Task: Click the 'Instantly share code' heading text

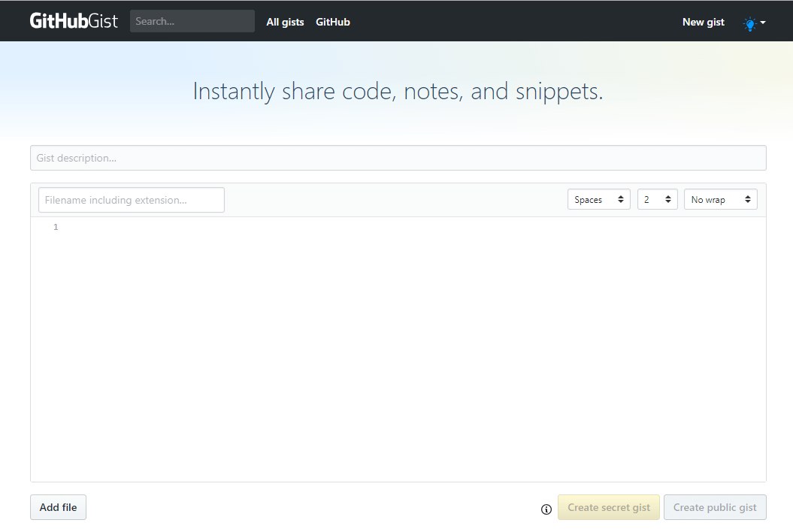Action: point(398,91)
